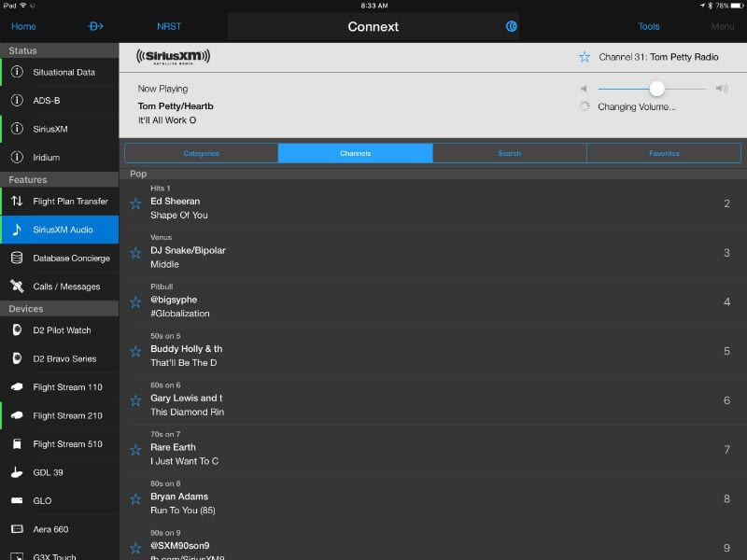This screenshot has height=560, width=747.
Task: Open the Tools menu
Action: click(x=649, y=27)
